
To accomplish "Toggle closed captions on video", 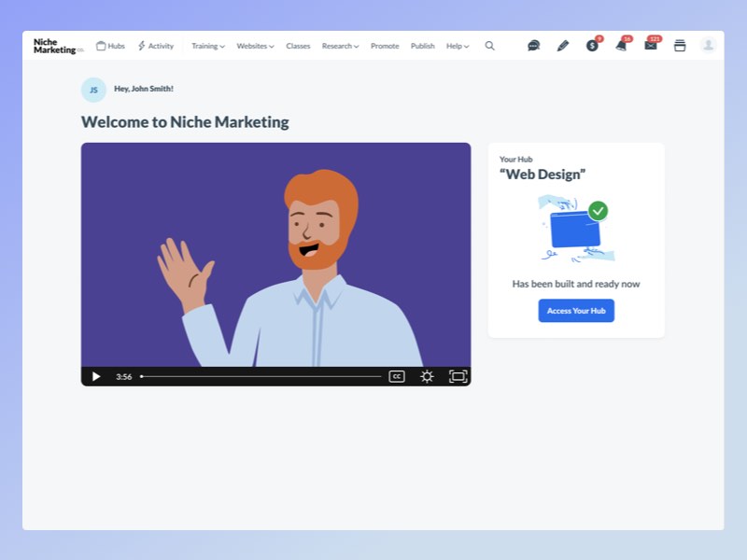I will [397, 376].
